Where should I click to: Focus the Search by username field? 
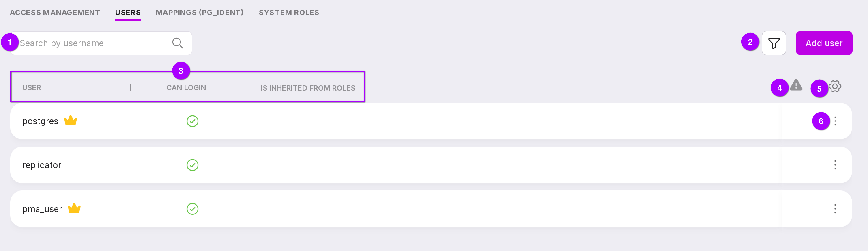click(91, 43)
